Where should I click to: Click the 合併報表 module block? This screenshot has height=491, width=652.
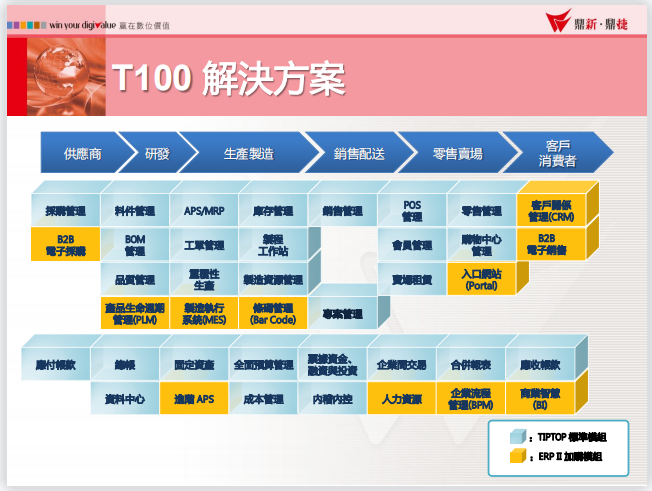[x=471, y=365]
